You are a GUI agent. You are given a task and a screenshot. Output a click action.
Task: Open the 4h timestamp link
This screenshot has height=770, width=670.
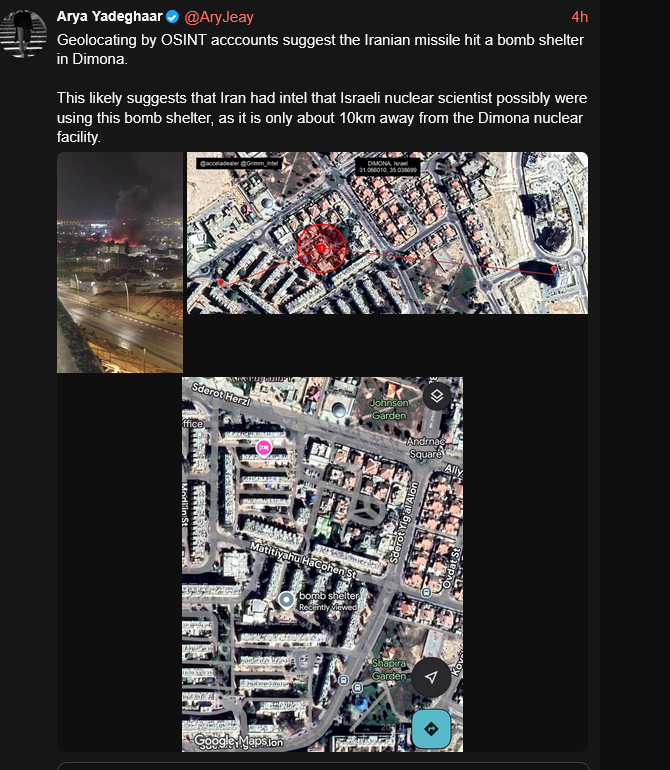point(580,17)
